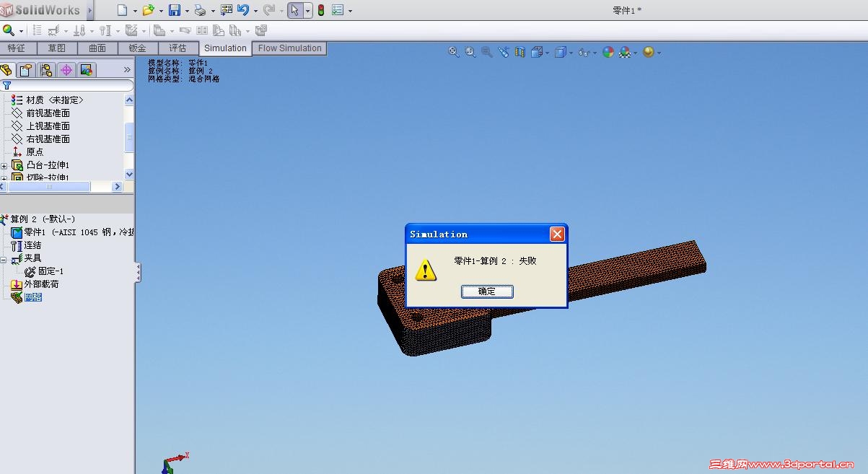This screenshot has height=474, width=868.
Task: Expand the manager tabs double chevron
Action: [x=127, y=70]
